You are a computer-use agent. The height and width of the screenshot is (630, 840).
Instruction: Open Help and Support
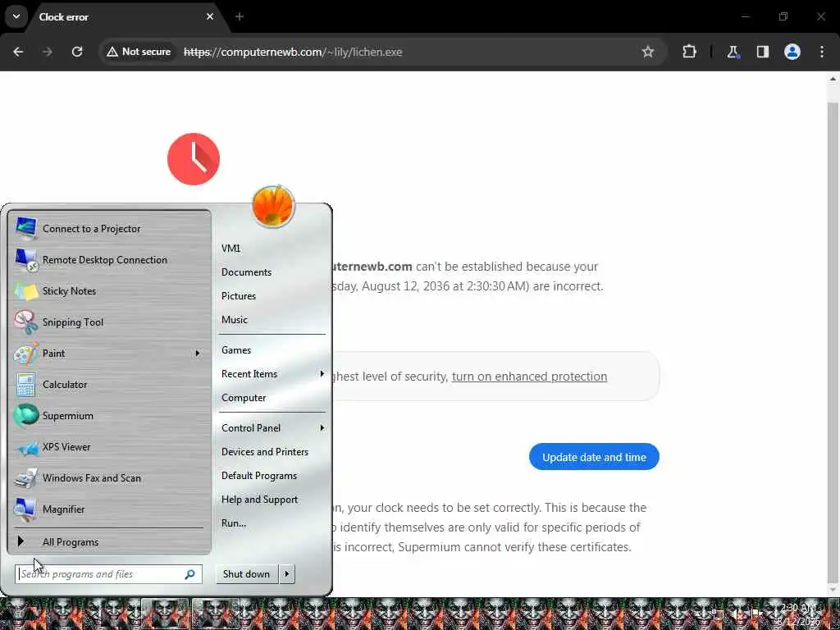[259, 500]
